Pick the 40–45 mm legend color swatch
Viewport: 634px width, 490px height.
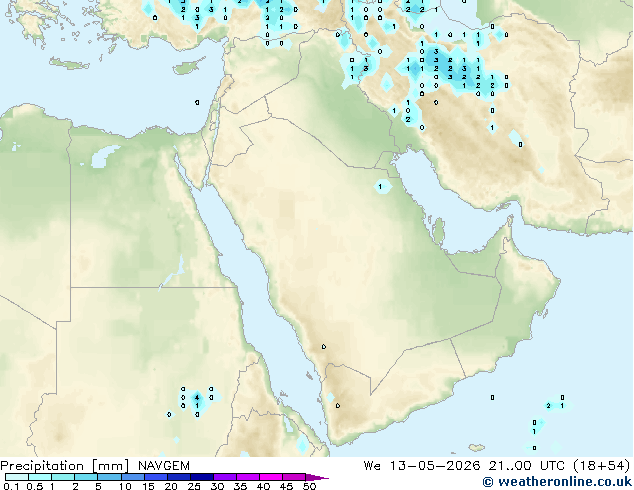[271, 477]
